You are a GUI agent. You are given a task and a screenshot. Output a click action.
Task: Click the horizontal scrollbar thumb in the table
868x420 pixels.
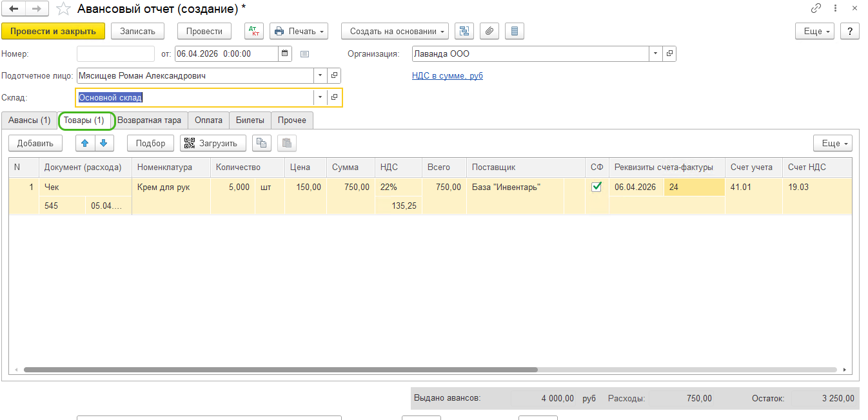pos(281,370)
